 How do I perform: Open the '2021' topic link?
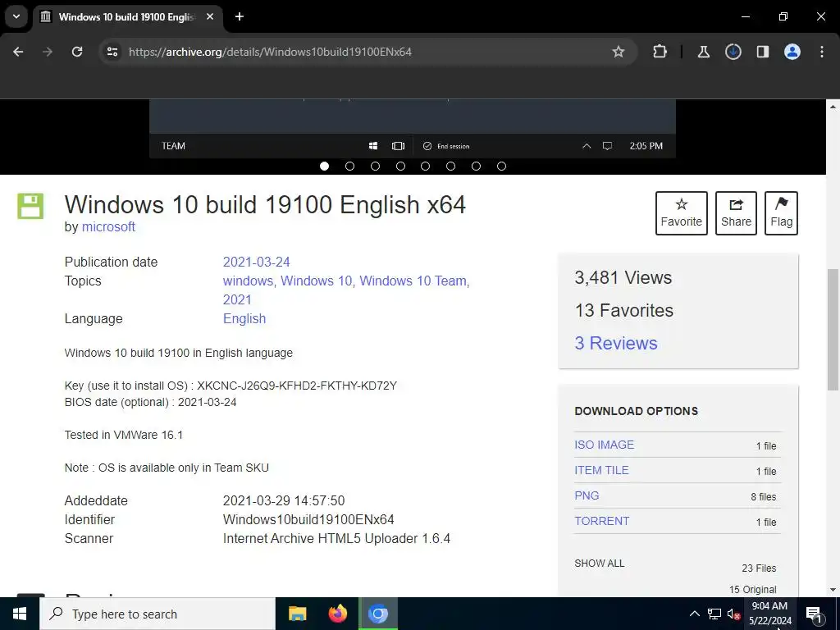(237, 299)
